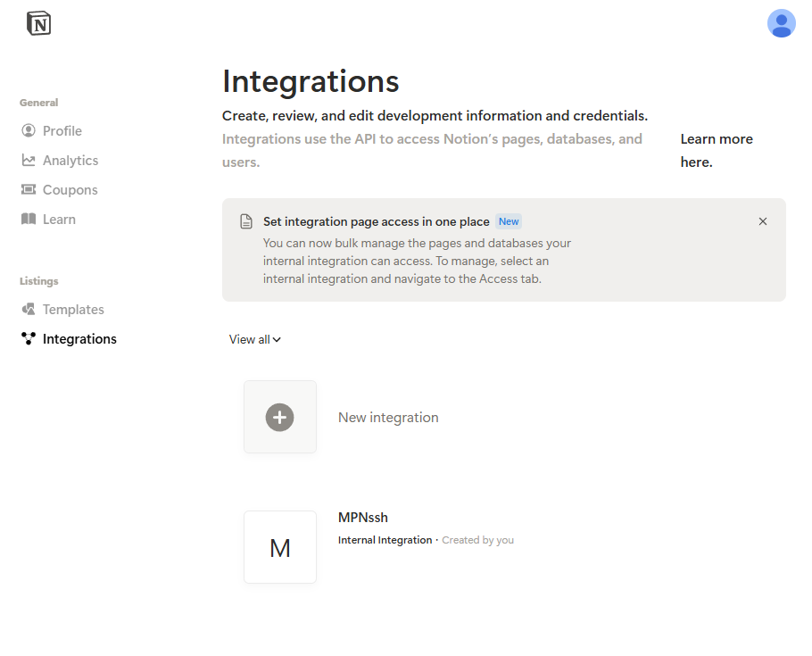812x656 pixels.
Task: Go to Analytics section
Action: pyautogui.click(x=70, y=160)
